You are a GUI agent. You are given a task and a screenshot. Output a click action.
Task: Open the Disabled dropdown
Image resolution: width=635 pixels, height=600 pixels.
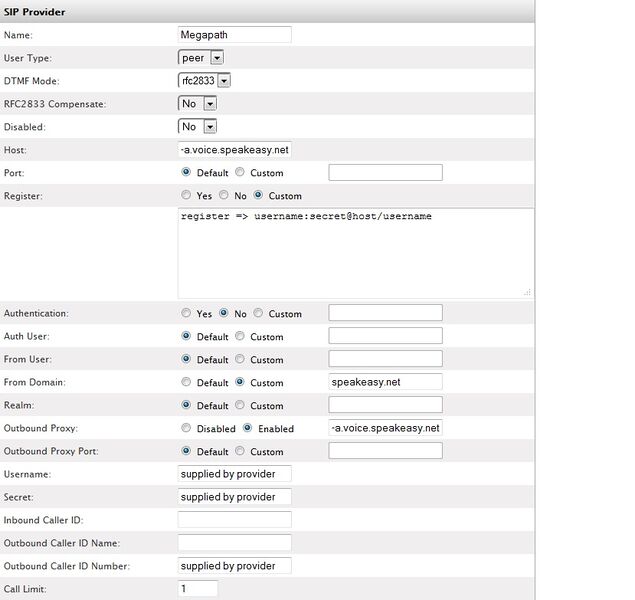pyautogui.click(x=197, y=127)
